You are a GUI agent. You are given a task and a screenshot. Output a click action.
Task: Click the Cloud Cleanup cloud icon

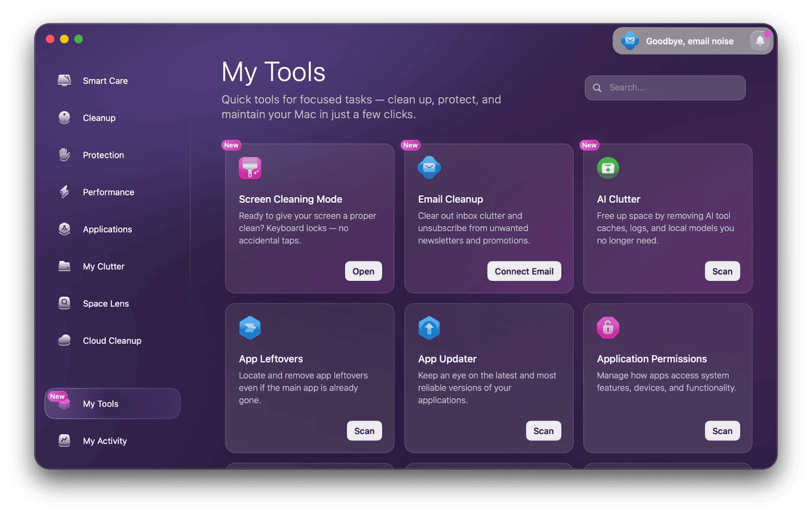64,341
